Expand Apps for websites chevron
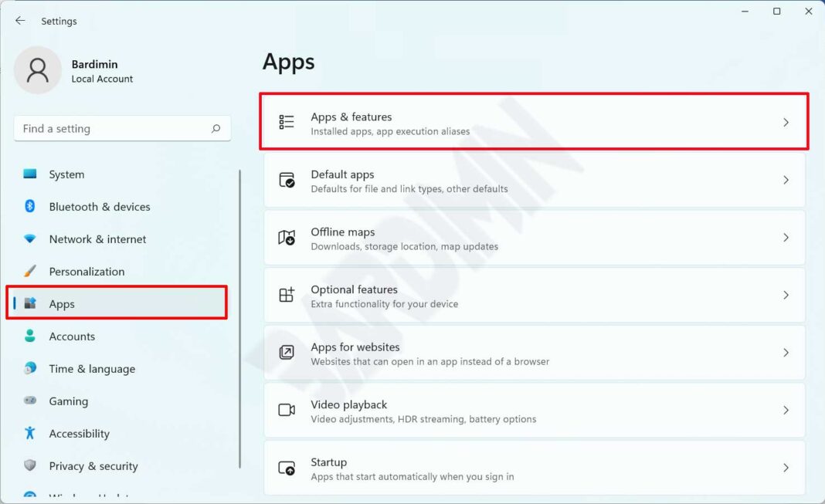The height and width of the screenshot is (504, 825). tap(786, 353)
